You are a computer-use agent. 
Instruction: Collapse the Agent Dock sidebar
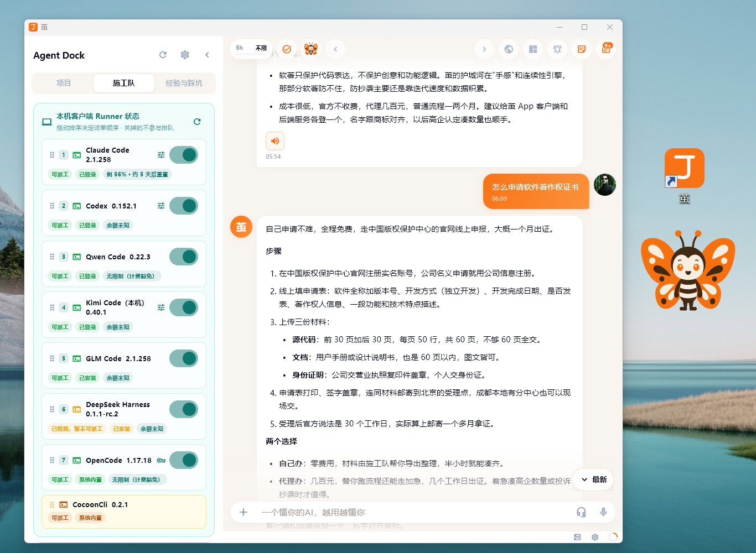pyautogui.click(x=207, y=55)
